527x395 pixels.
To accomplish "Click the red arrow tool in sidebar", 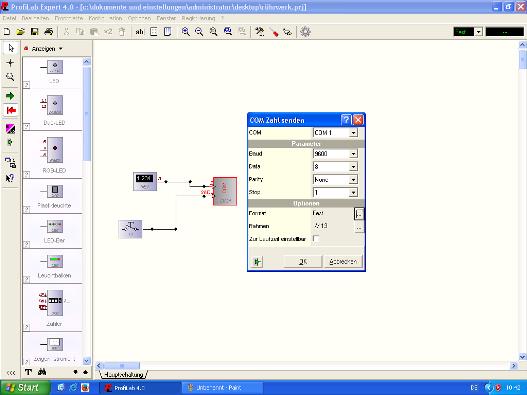I will pyautogui.click(x=10, y=110).
